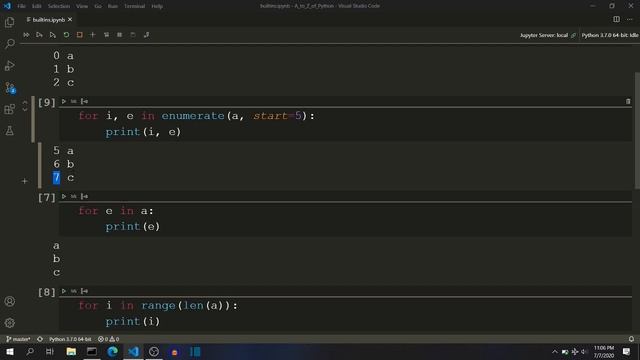Open the Go menu

[98, 6]
